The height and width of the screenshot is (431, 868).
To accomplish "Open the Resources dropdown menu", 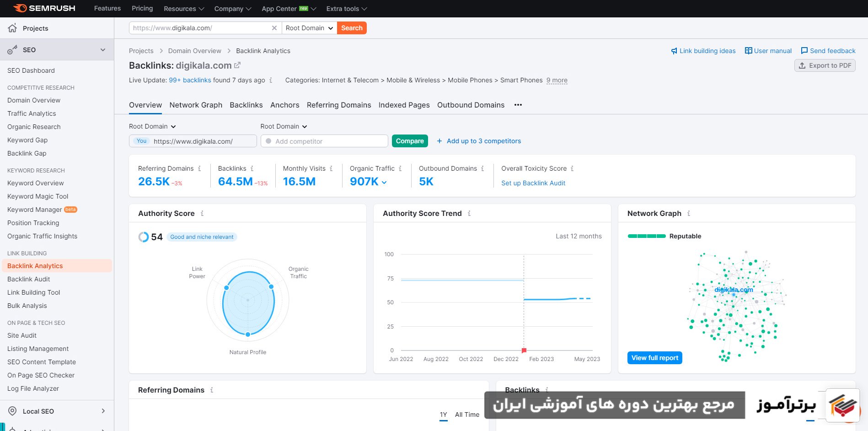I will (x=184, y=9).
